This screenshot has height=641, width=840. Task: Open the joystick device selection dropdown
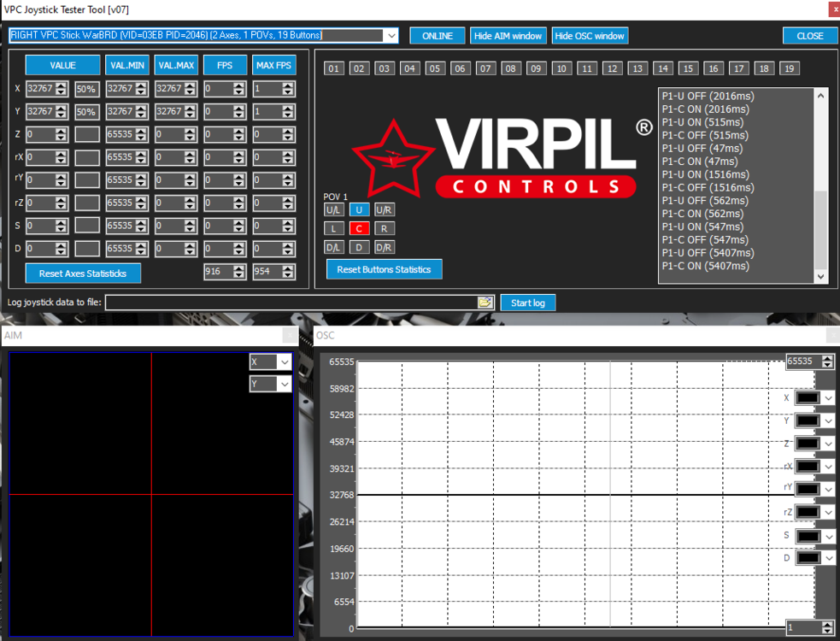coord(391,35)
